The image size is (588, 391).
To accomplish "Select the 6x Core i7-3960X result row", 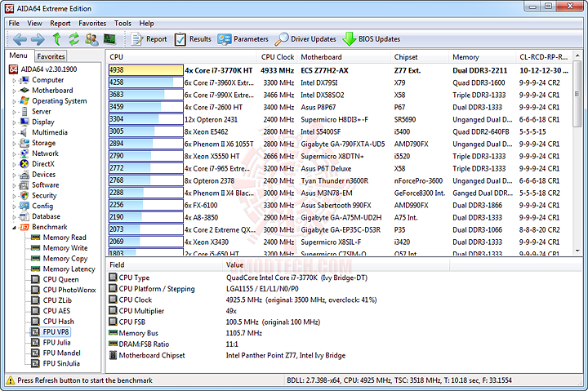I will (340, 82).
